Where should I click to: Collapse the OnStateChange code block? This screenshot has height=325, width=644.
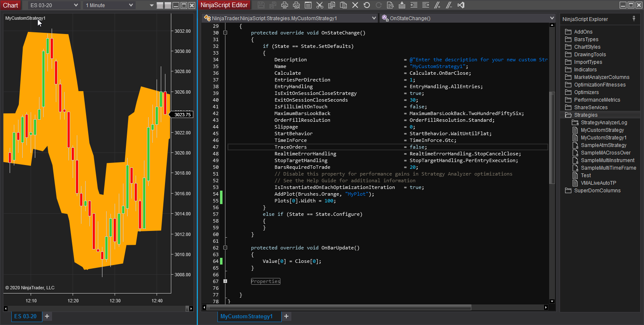pyautogui.click(x=225, y=33)
